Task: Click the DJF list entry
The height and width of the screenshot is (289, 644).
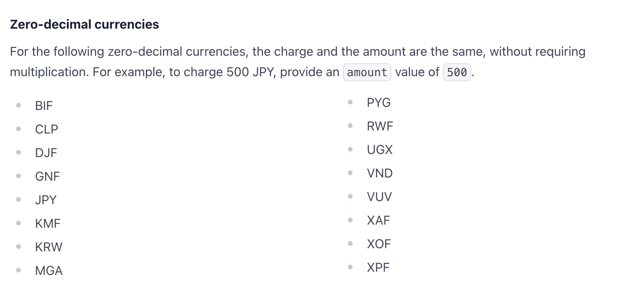Action: pos(46,153)
